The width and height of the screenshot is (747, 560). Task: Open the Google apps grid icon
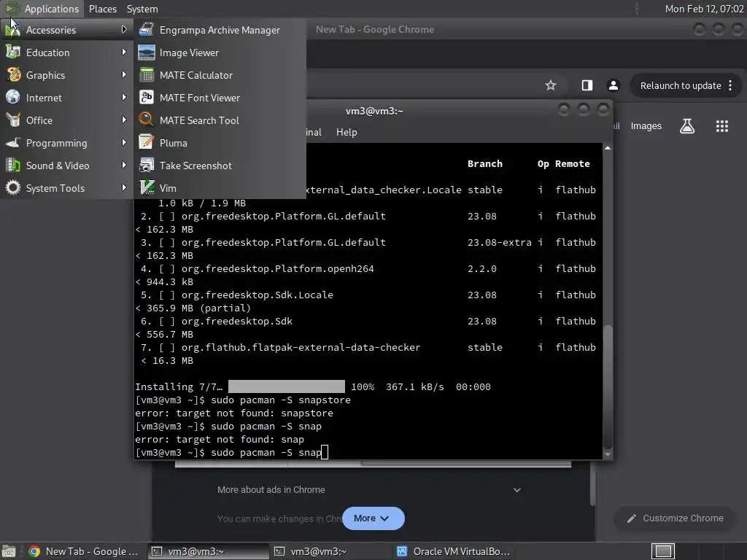tap(721, 125)
